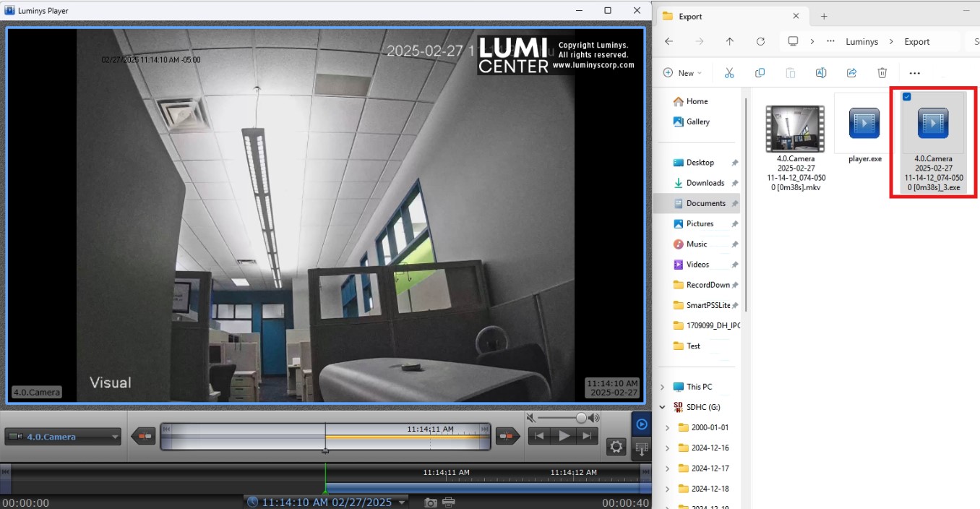Expand the This PC tree node
This screenshot has width=980, height=509.
tap(663, 387)
